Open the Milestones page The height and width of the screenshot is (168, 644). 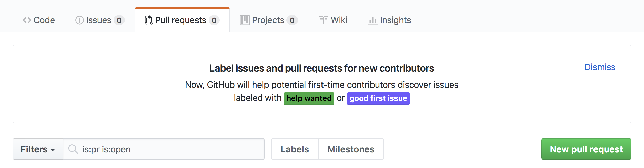[x=351, y=149]
